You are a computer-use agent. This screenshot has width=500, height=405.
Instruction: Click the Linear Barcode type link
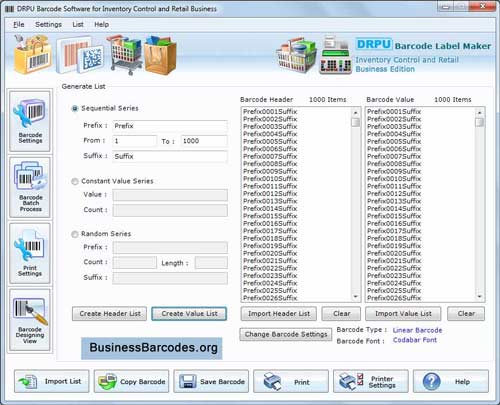(417, 330)
